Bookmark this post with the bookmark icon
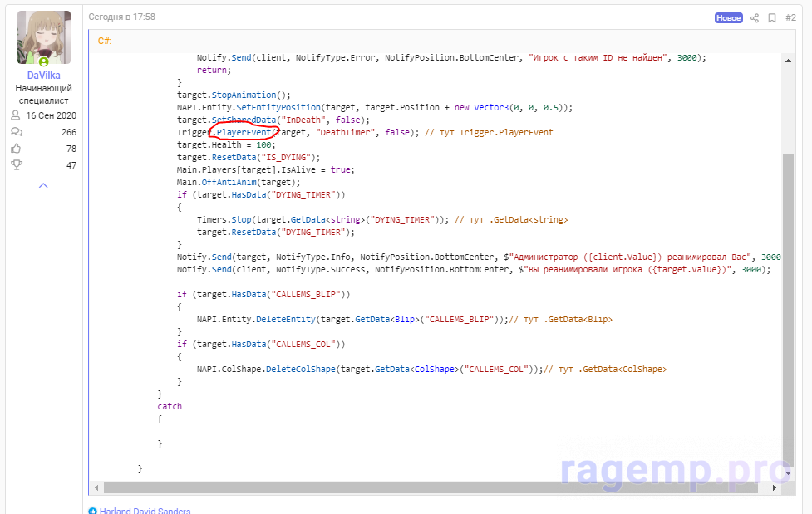Viewport: 812px width, 514px height. click(x=772, y=17)
